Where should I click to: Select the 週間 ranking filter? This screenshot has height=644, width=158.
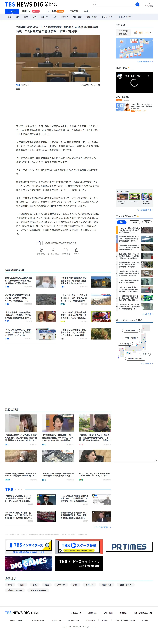pyautogui.click(x=147, y=222)
